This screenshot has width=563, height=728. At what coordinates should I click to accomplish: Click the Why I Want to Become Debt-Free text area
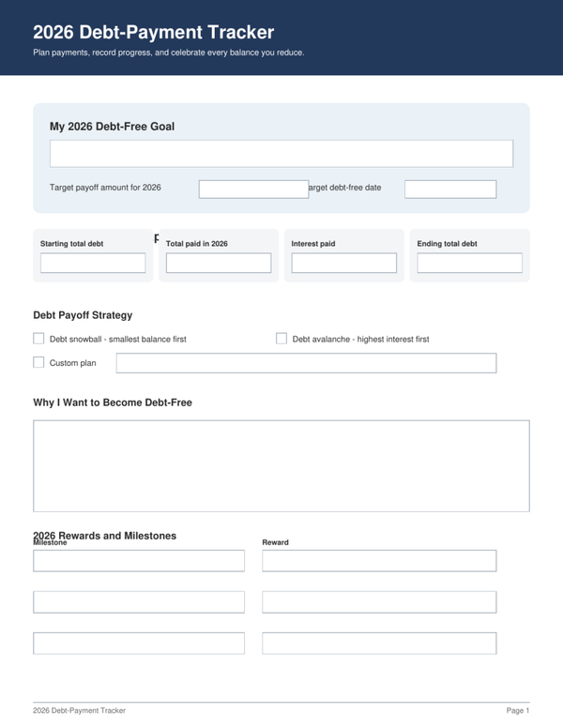(281, 466)
